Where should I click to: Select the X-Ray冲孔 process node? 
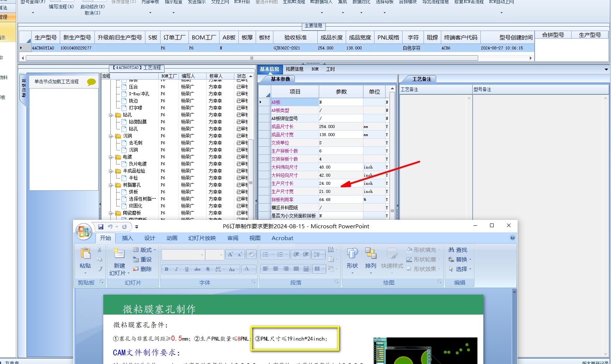pos(139,94)
